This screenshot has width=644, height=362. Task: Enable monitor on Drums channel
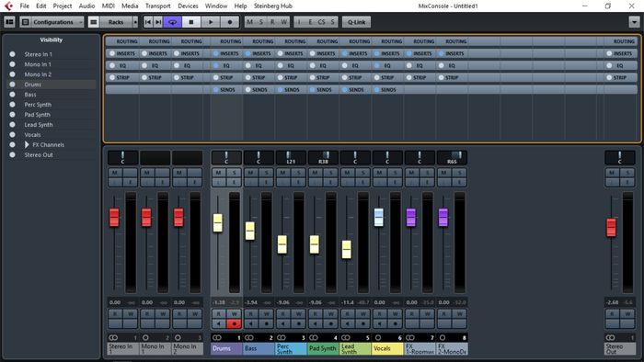coord(219,323)
